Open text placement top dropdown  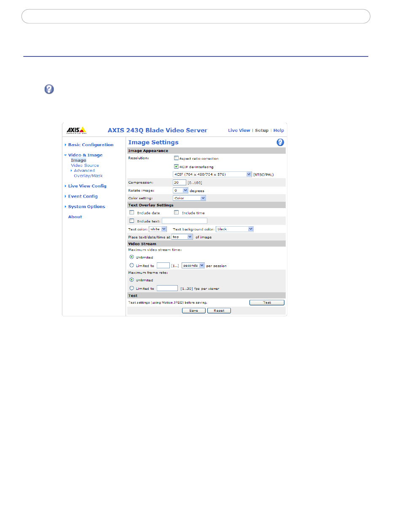[182, 237]
